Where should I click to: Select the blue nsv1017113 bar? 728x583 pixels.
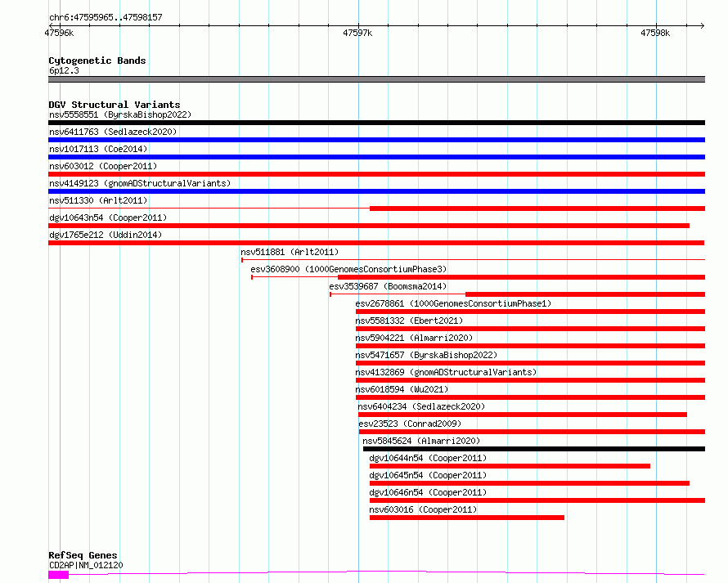pos(376,157)
